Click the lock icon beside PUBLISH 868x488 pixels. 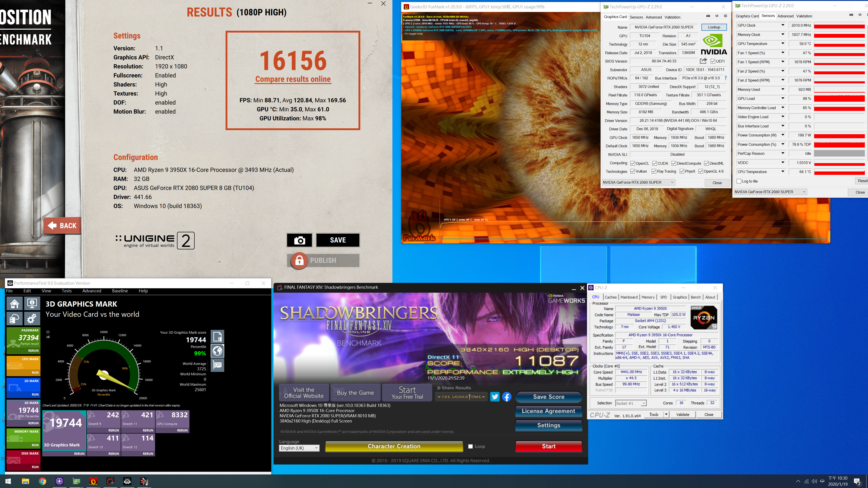299,261
